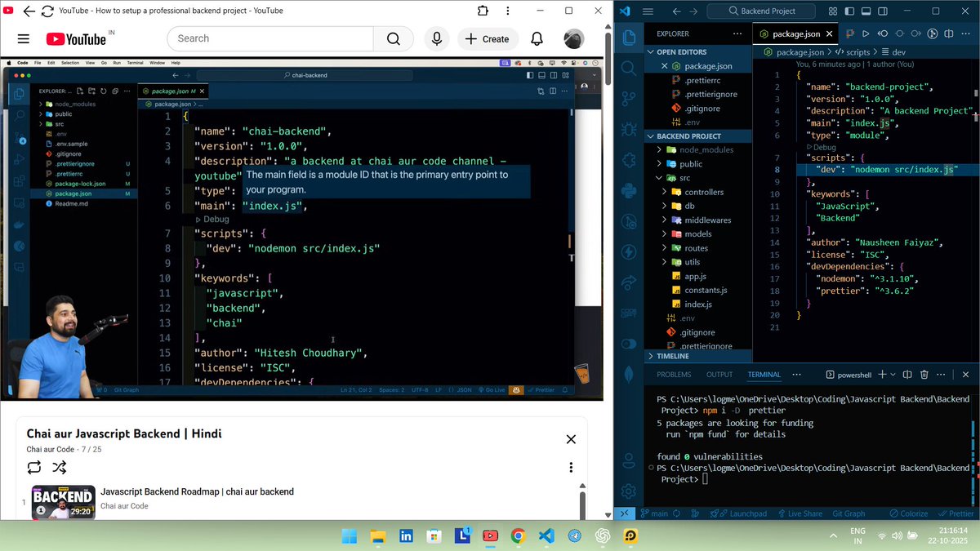Open playlist three-dot options menu
Screen dimensions: 980x551
click(571, 468)
